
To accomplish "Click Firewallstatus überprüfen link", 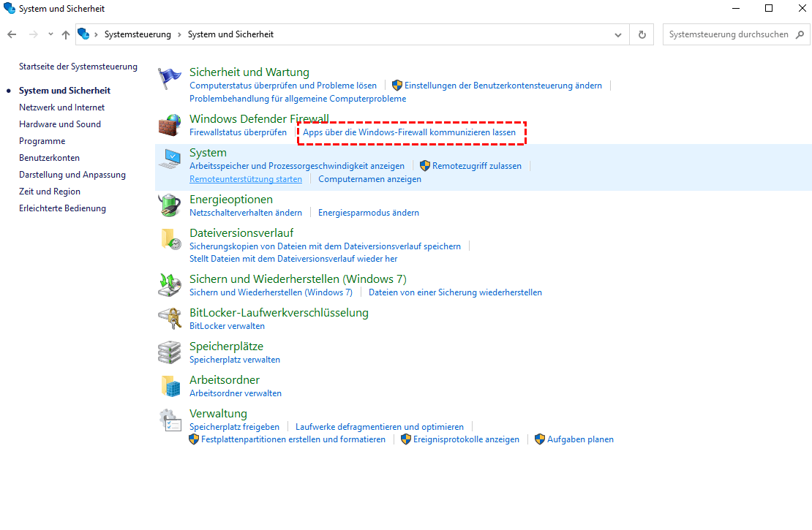I will (238, 132).
